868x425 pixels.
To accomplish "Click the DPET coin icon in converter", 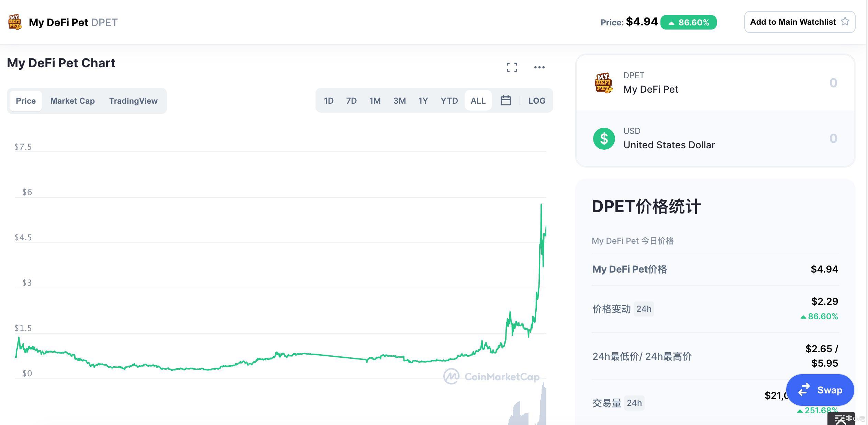I will click(x=604, y=83).
